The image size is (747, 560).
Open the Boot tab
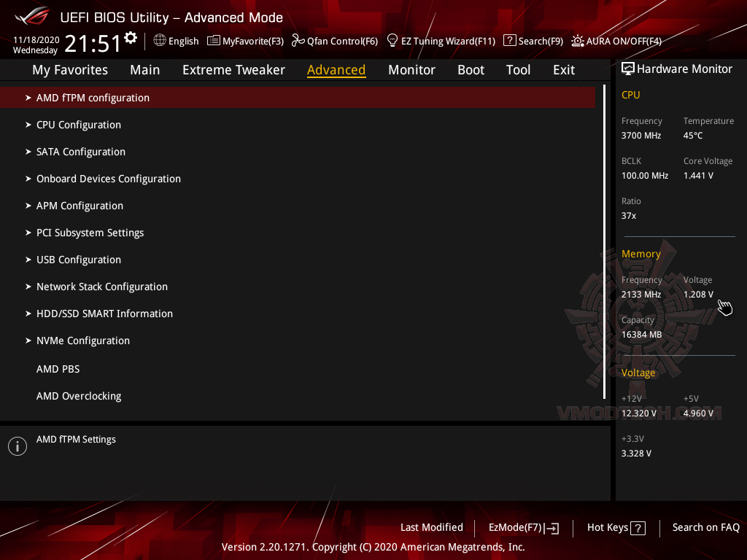coord(471,70)
